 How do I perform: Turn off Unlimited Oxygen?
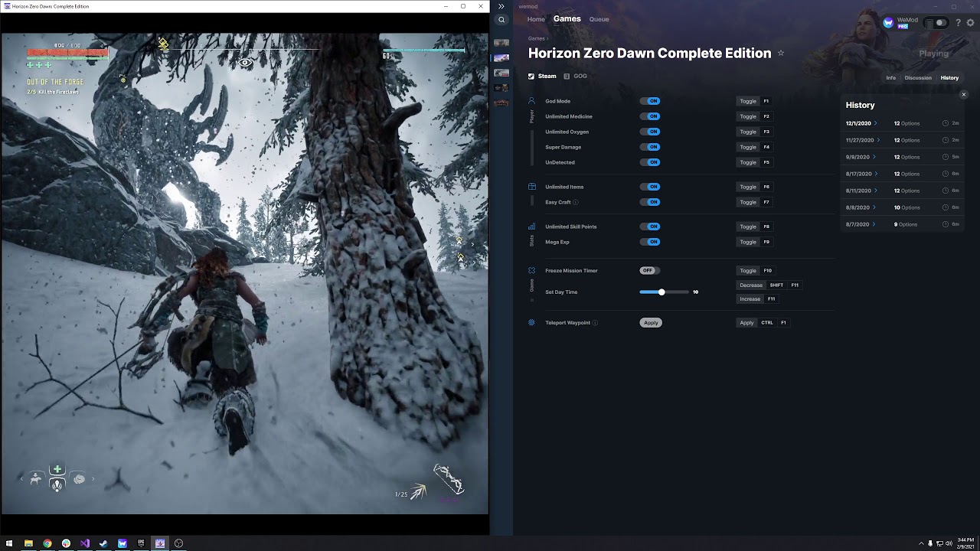click(x=650, y=132)
